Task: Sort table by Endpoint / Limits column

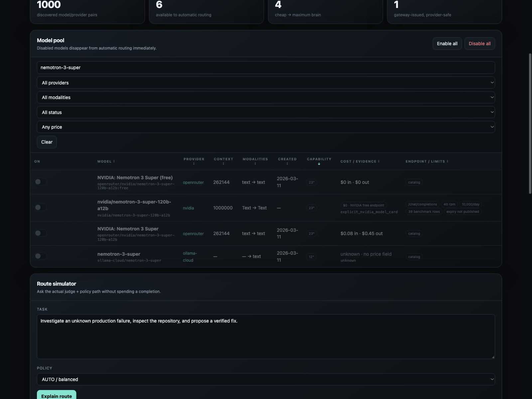Action: pyautogui.click(x=427, y=161)
